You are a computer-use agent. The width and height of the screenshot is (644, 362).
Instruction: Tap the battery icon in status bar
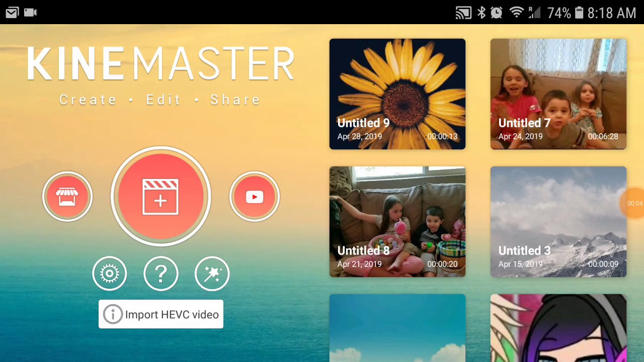click(579, 13)
